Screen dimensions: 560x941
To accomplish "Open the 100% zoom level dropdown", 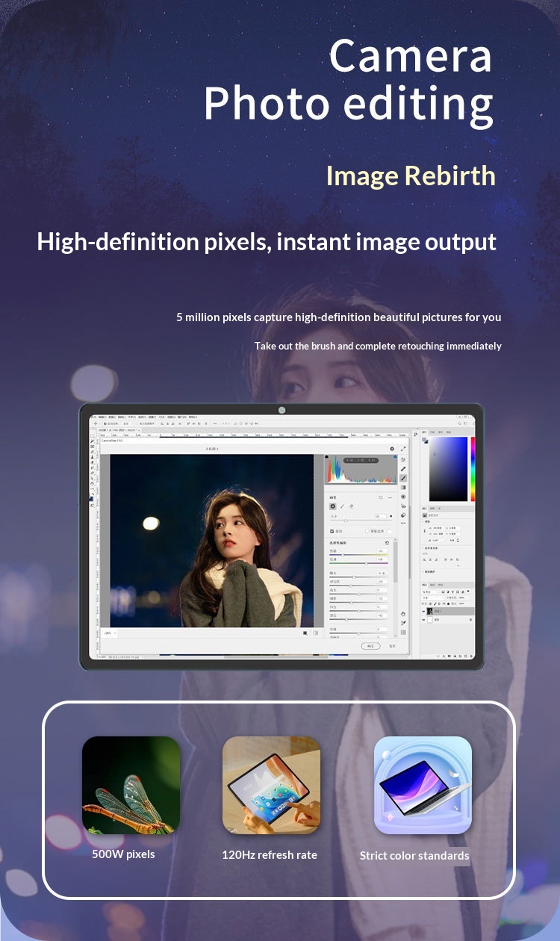I will click(108, 633).
